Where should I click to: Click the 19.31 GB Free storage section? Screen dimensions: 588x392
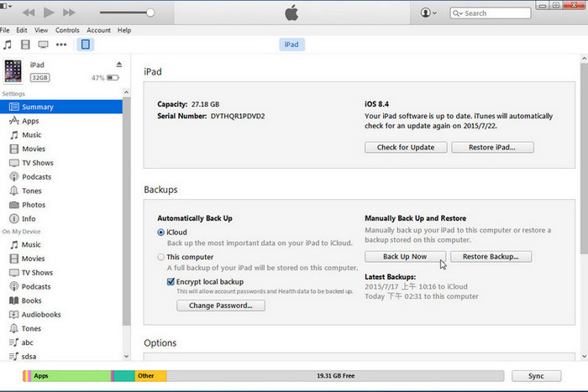[x=336, y=376]
